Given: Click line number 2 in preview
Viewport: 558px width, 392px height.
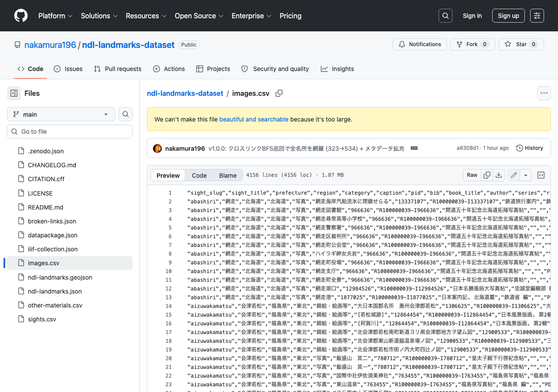Looking at the screenshot, I should coord(170,201).
